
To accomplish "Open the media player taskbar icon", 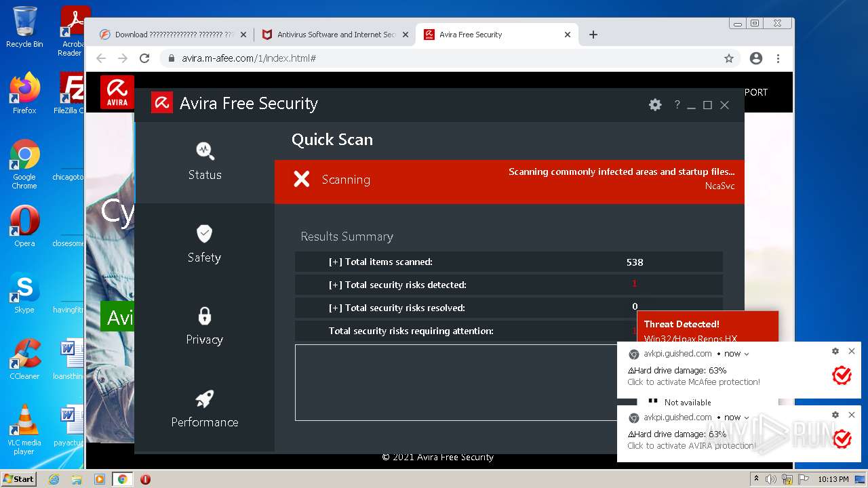I will click(x=100, y=479).
